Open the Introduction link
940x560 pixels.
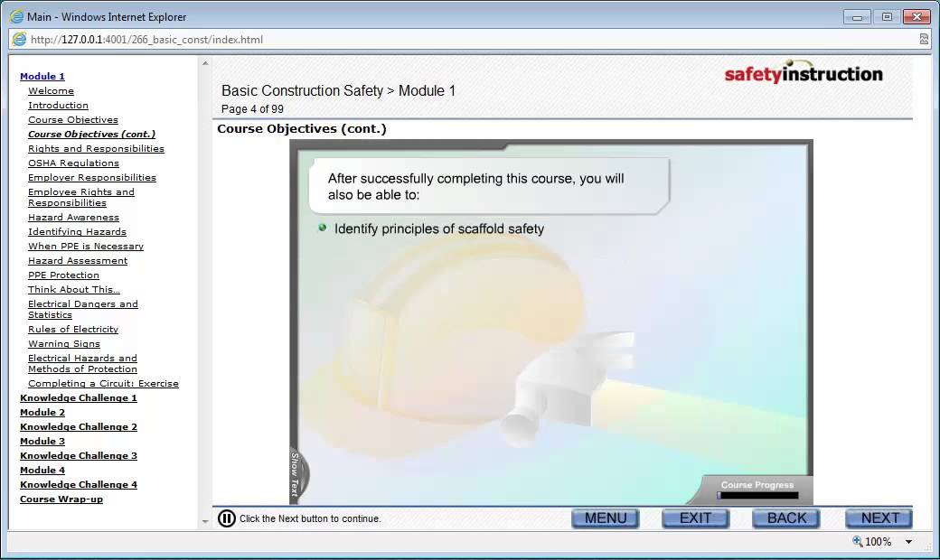point(58,105)
